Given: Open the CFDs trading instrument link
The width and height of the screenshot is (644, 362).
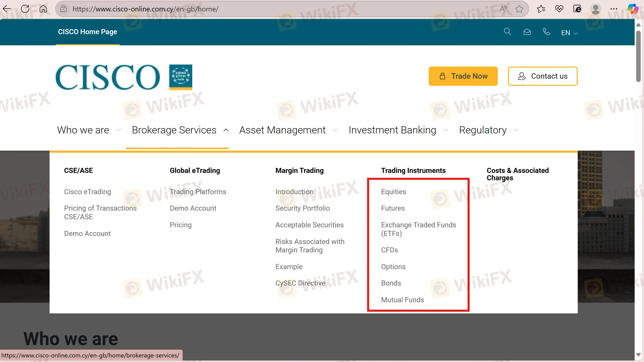Looking at the screenshot, I should pyautogui.click(x=389, y=250).
